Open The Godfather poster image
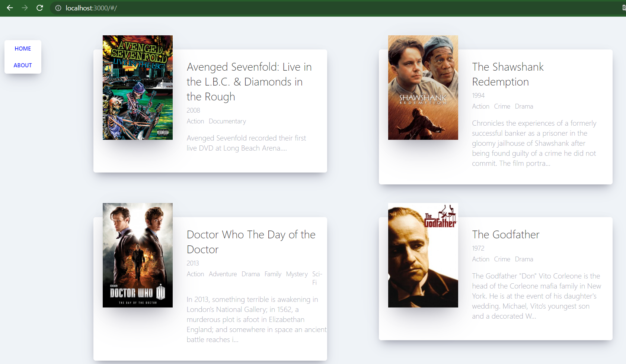 pos(423,255)
